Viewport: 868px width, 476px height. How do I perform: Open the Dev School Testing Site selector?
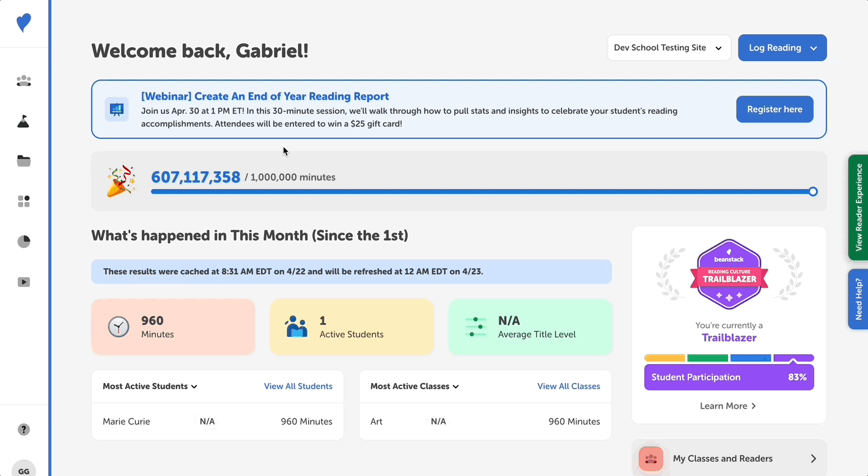[669, 47]
